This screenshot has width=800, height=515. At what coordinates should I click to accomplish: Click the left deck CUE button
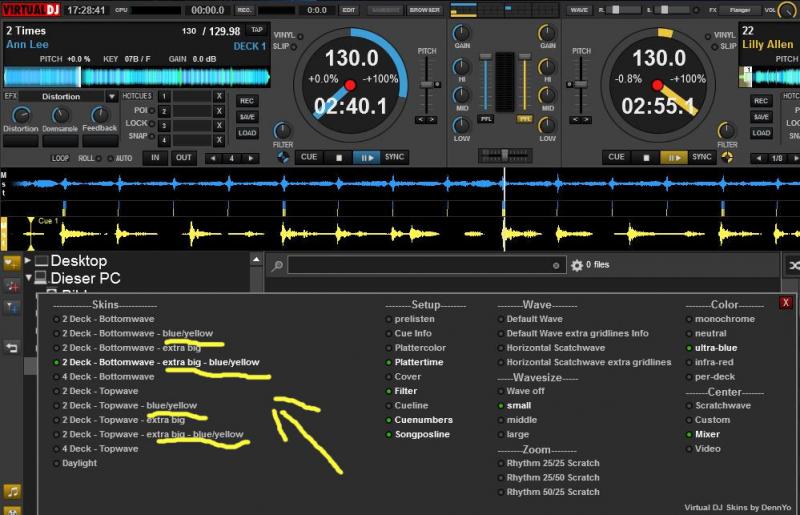[x=309, y=157]
